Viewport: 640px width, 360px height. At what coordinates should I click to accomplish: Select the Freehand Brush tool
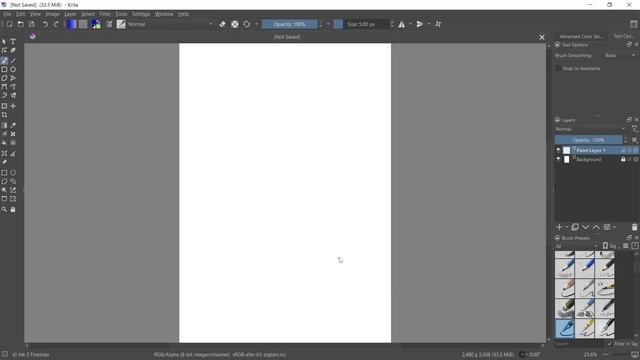(x=4, y=60)
